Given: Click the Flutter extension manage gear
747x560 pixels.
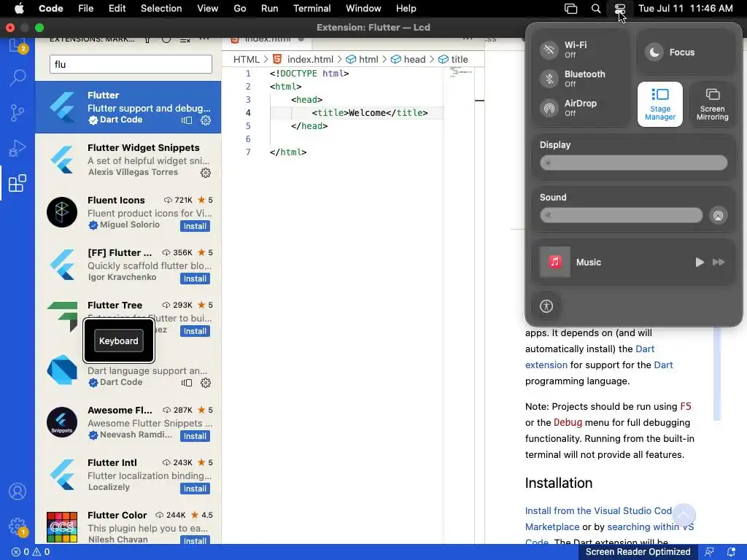Looking at the screenshot, I should click(x=205, y=120).
